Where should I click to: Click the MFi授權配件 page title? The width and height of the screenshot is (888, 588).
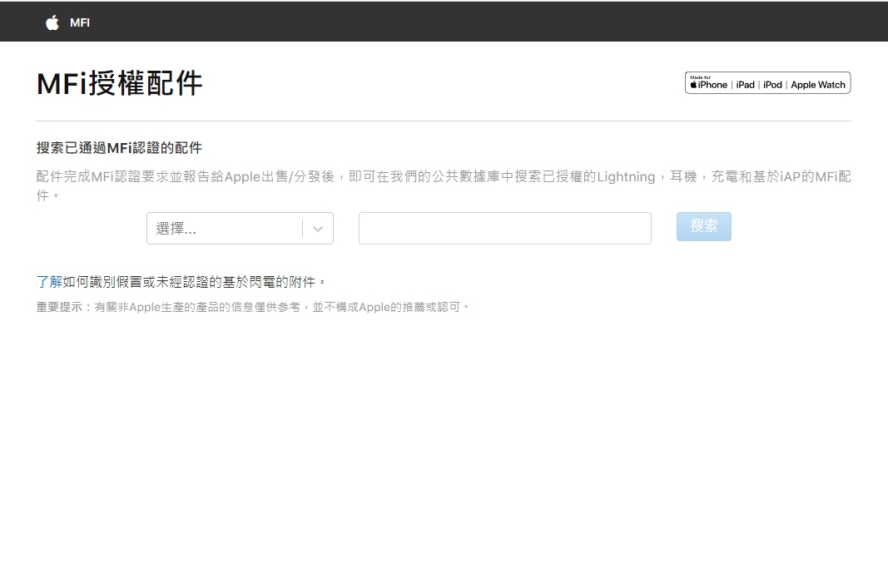120,84
